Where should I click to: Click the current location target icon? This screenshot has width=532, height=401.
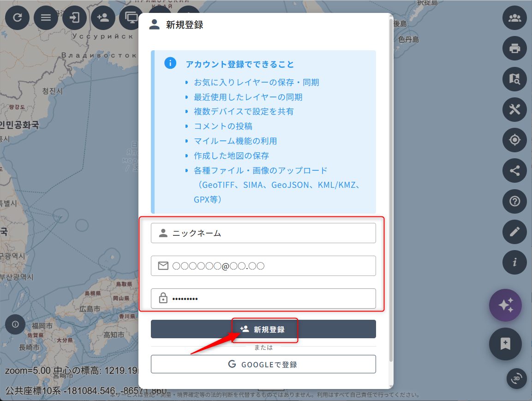click(x=514, y=140)
